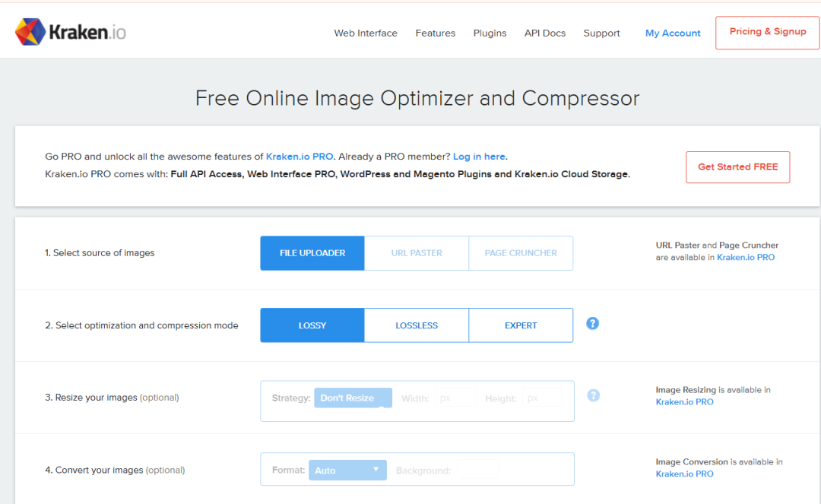Screen dimensions: 821x504
Task: Click the '4. Convert your images' label
Action: 115,470
